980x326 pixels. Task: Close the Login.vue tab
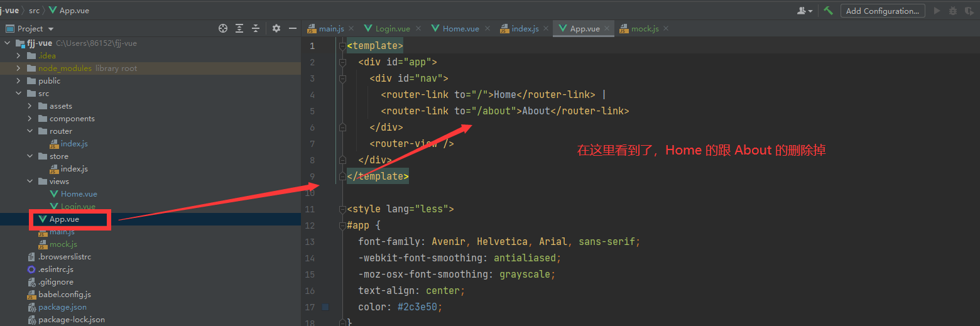(418, 28)
